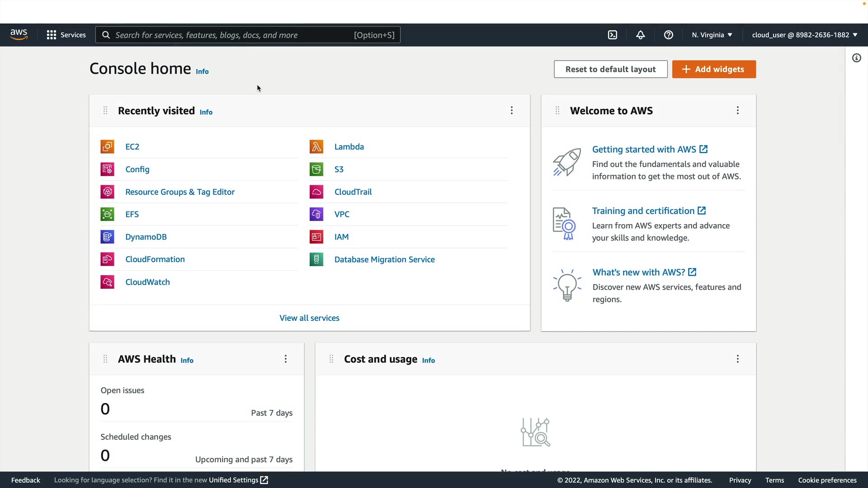Open the Services grid menu
Image resolution: width=868 pixels, height=488 pixels.
pos(66,35)
